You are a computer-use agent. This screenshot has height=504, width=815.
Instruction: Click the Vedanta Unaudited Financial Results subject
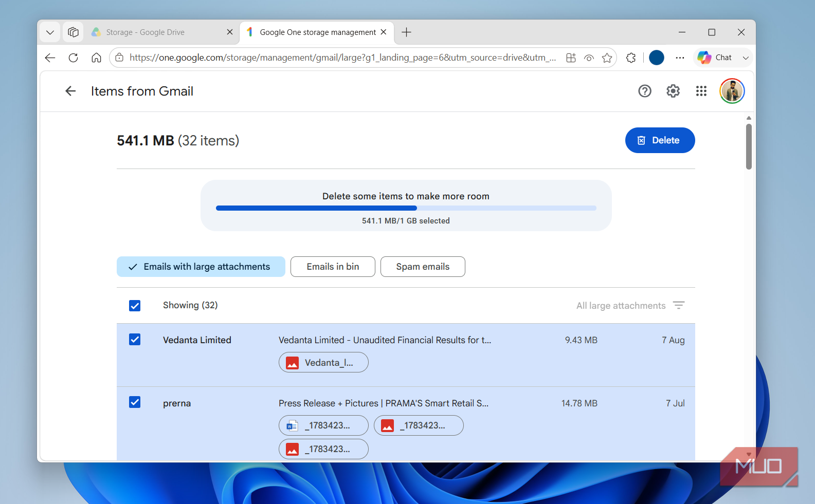tap(385, 340)
